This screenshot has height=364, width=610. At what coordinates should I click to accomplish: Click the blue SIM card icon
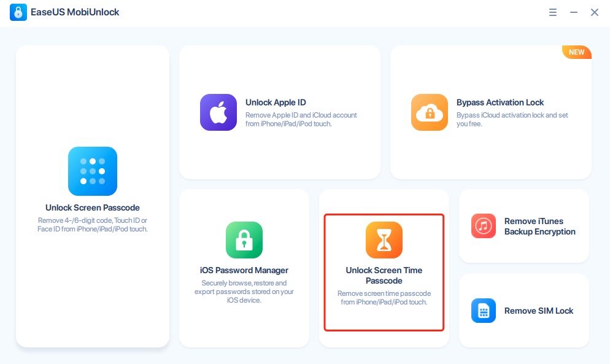484,311
